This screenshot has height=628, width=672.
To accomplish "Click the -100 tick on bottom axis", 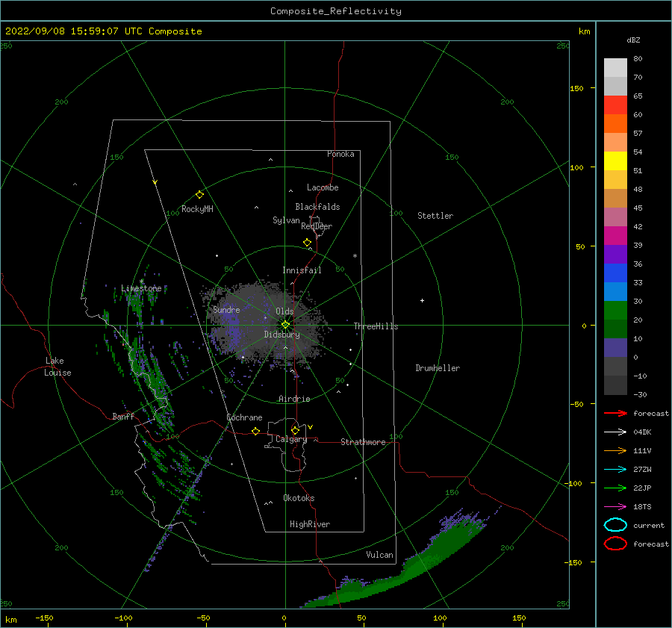I will coord(123,618).
